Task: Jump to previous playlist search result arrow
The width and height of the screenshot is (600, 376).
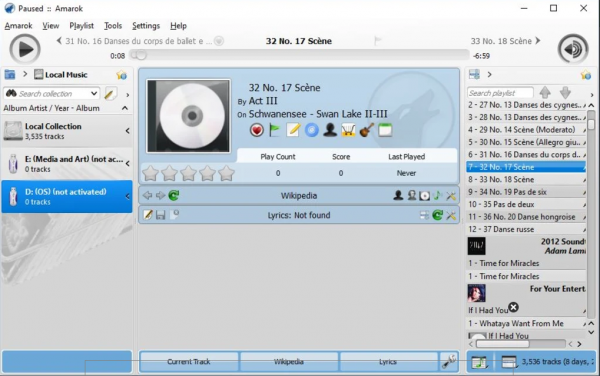Action: [x=545, y=93]
